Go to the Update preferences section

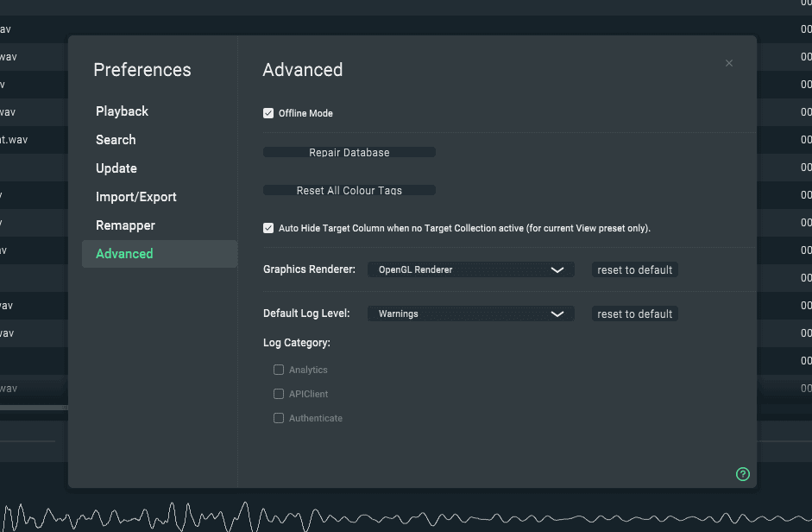[x=116, y=168]
